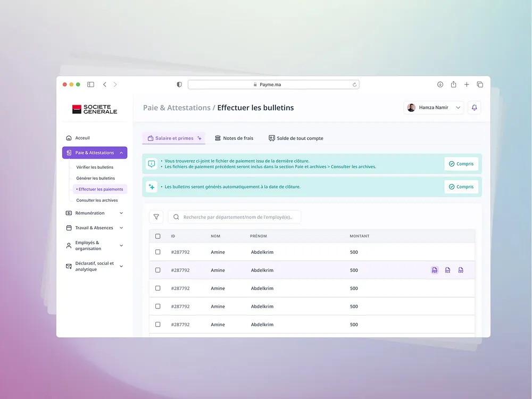Check the highlighted second row checkbox
Viewport: 532px width, 399px height.
158,270
